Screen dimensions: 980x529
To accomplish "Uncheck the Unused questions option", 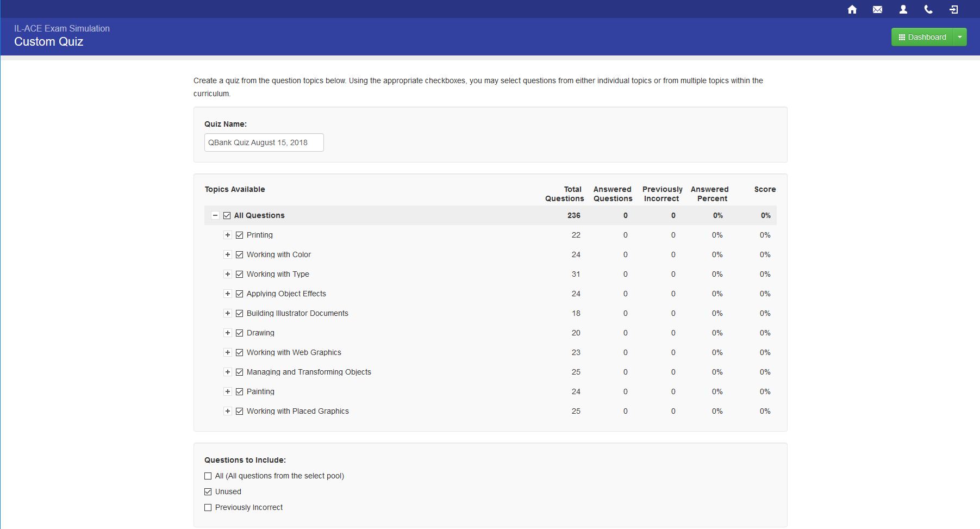I will pos(208,491).
